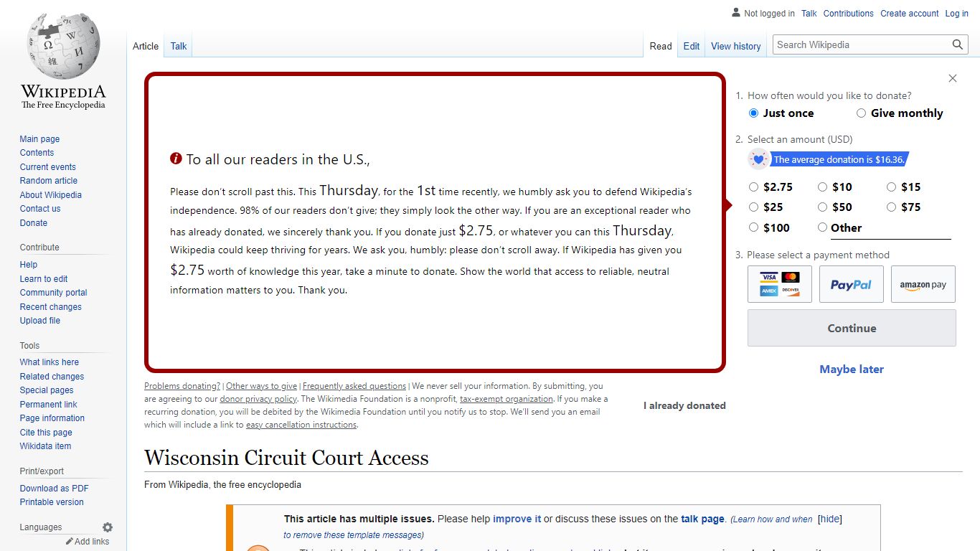Click Cite this page link
Screen dimensions: 980x551
tap(46, 433)
